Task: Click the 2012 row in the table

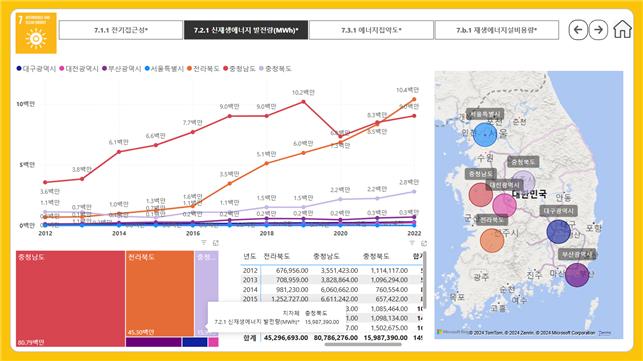Action: 332,270
